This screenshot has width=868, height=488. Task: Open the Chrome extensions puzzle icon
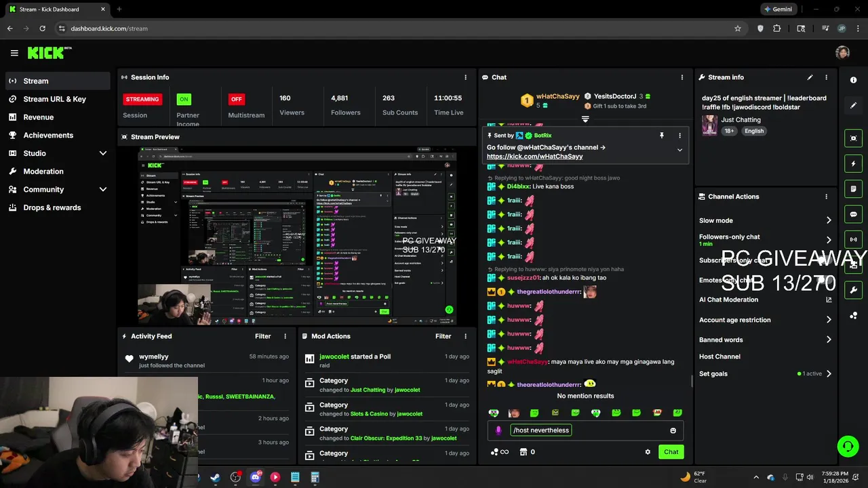pos(777,28)
